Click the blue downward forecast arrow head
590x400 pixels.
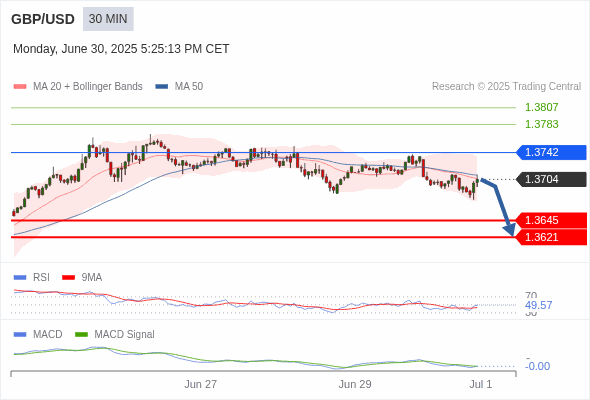pos(510,229)
